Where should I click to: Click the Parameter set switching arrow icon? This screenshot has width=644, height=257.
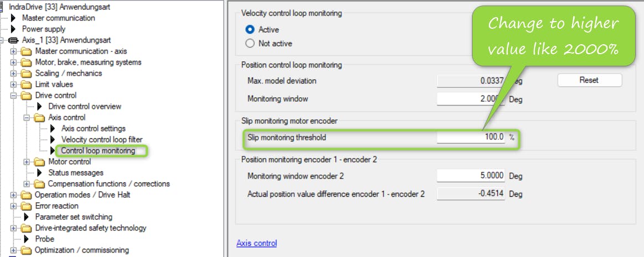[x=25, y=217]
